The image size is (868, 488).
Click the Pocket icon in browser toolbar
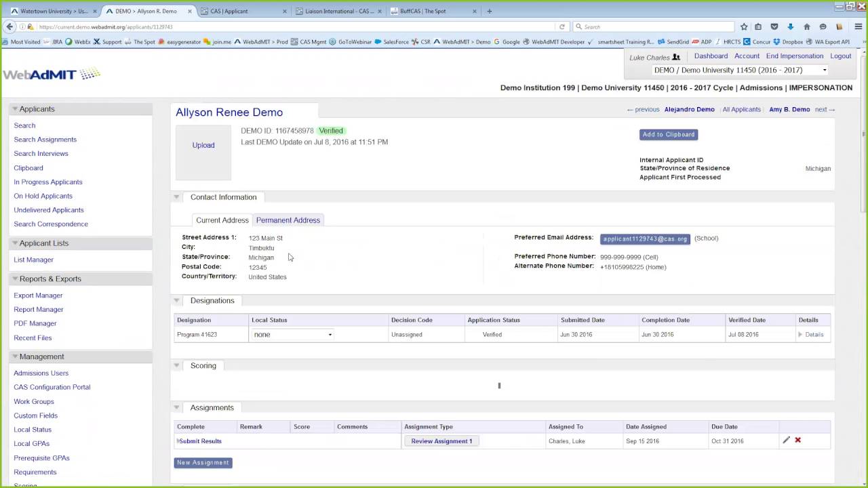pyautogui.click(x=774, y=26)
